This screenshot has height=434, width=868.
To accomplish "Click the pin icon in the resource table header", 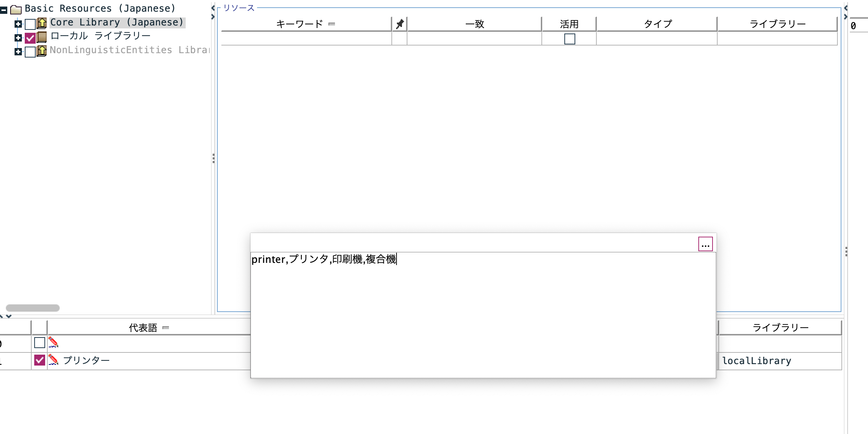I will [x=399, y=23].
